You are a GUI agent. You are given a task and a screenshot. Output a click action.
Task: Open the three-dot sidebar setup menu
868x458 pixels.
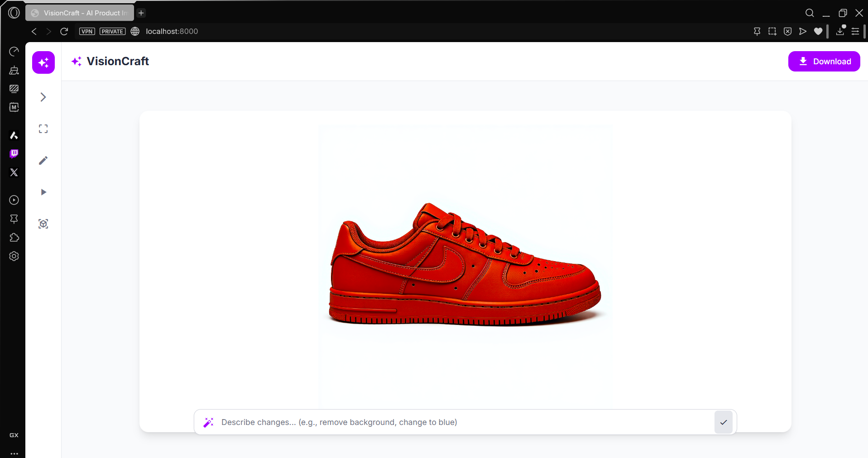[x=14, y=453]
